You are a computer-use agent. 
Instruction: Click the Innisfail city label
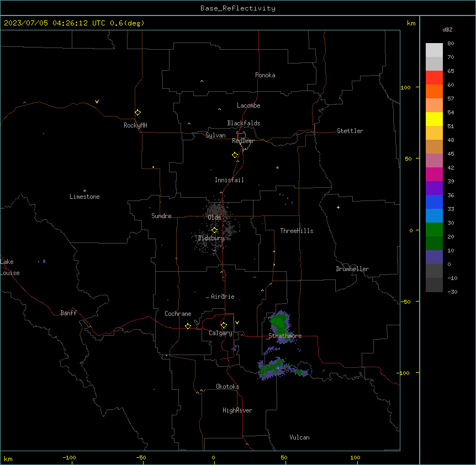coord(229,180)
